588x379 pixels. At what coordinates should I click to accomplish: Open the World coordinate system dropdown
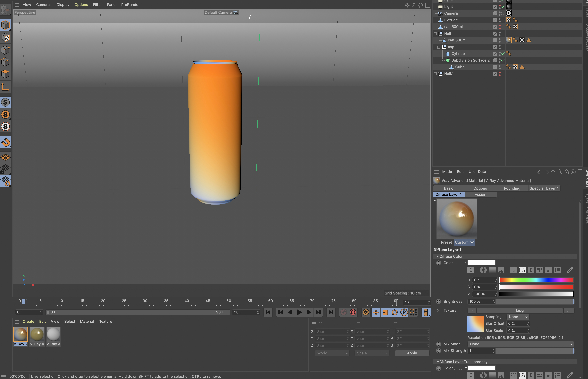pos(332,353)
